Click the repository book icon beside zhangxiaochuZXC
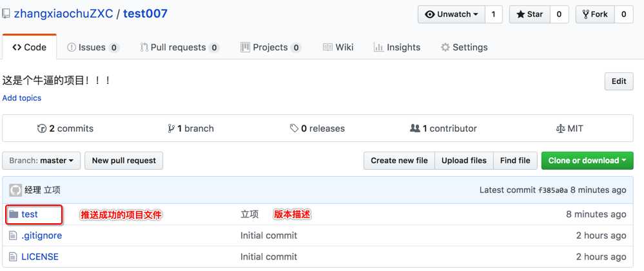This screenshot has height=271, width=644. click(x=6, y=14)
